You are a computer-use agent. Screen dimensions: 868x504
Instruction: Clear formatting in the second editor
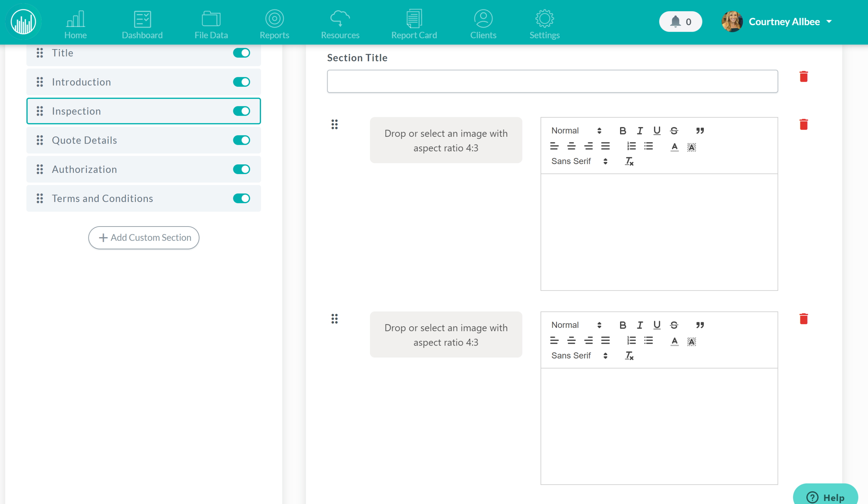[629, 356]
